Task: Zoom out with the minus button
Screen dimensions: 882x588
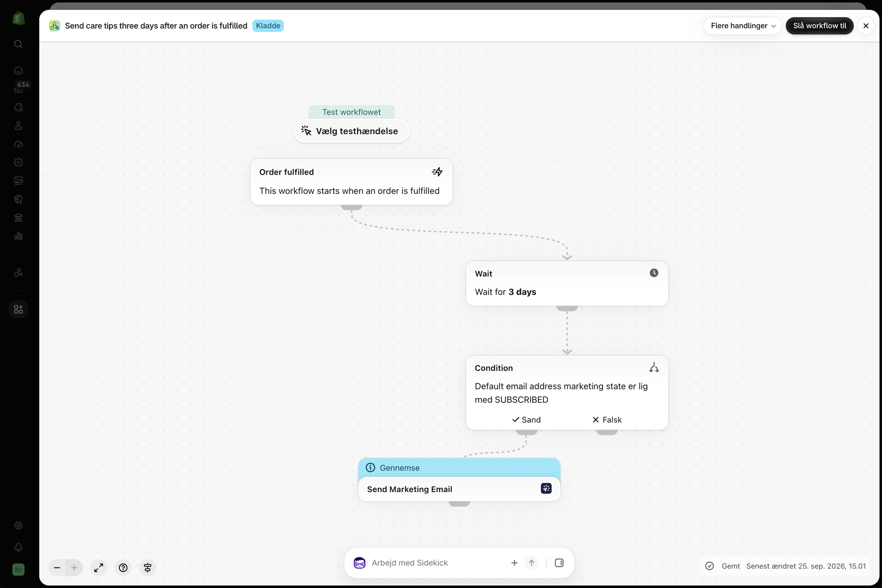Action: pos(57,568)
